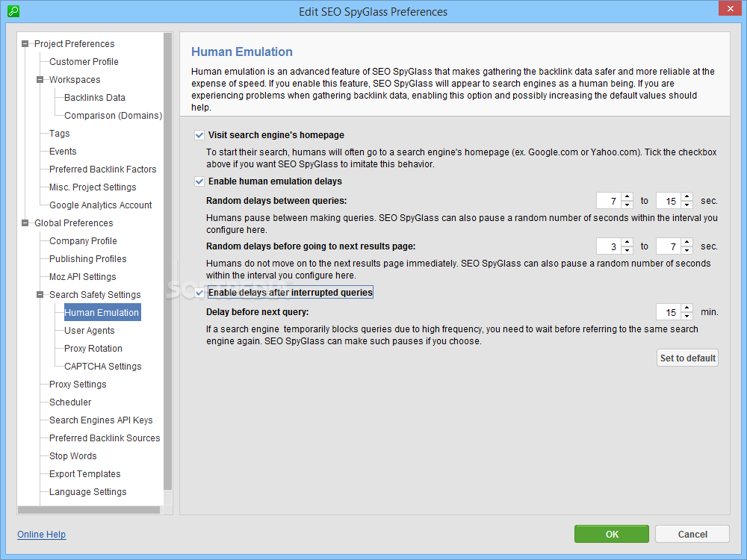Decrease minimum next results page delay from 3

627,250
